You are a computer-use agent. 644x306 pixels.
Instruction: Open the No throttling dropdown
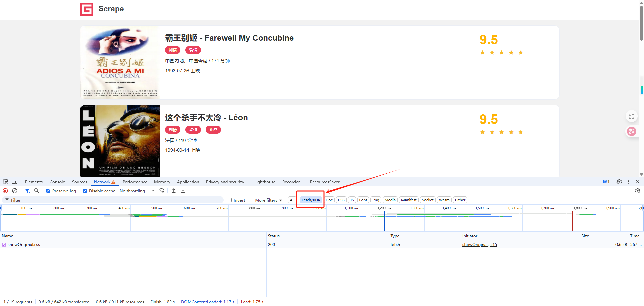click(137, 191)
